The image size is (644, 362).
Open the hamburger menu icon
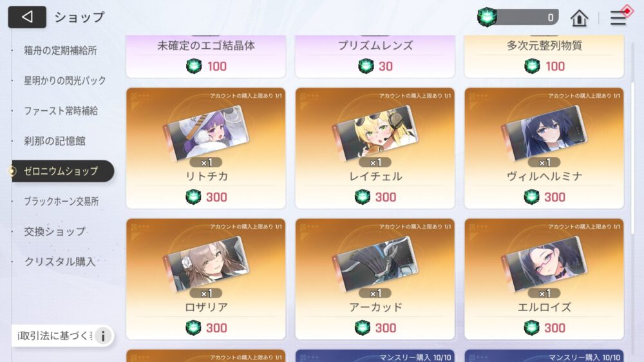tap(618, 17)
